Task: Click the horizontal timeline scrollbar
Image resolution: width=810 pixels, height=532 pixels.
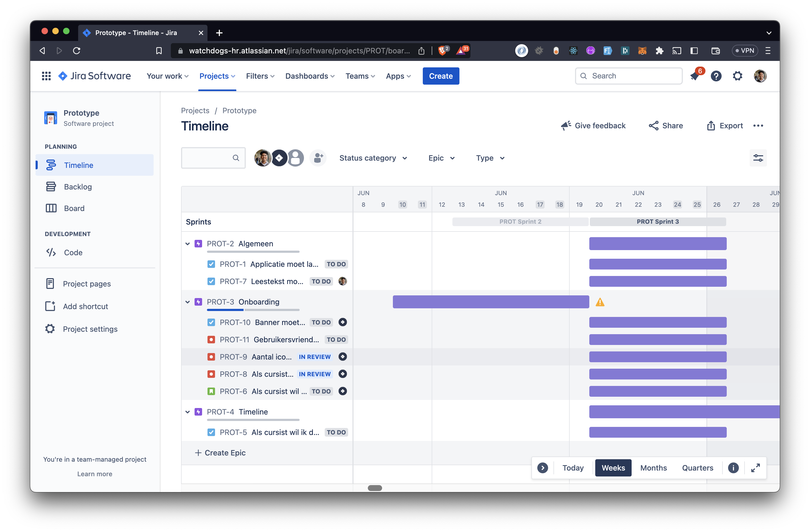Action: [x=375, y=488]
